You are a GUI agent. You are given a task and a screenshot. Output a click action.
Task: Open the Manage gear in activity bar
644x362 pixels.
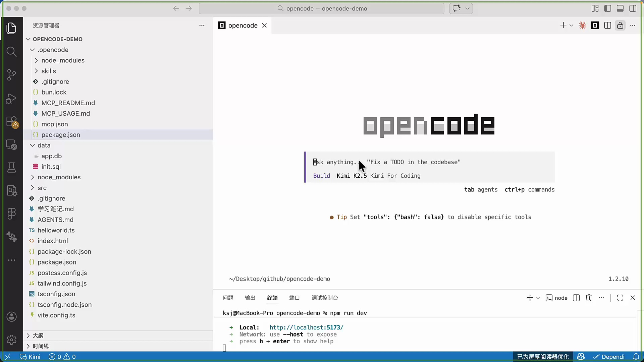[x=11, y=340]
